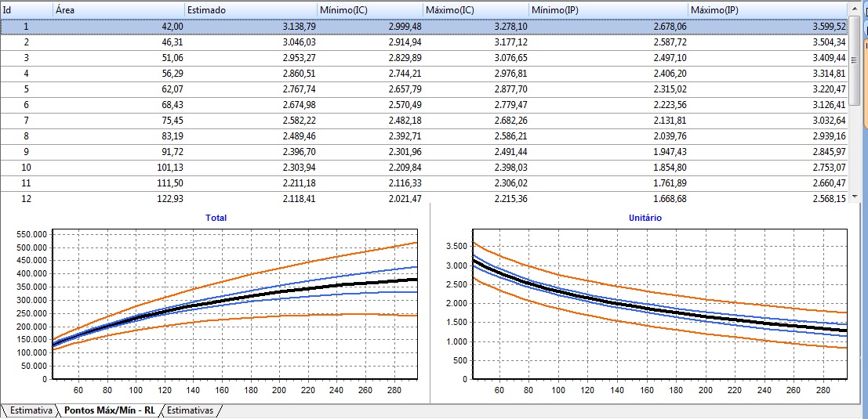Click estimated value 2.953,27
868x419 pixels.
click(x=300, y=57)
